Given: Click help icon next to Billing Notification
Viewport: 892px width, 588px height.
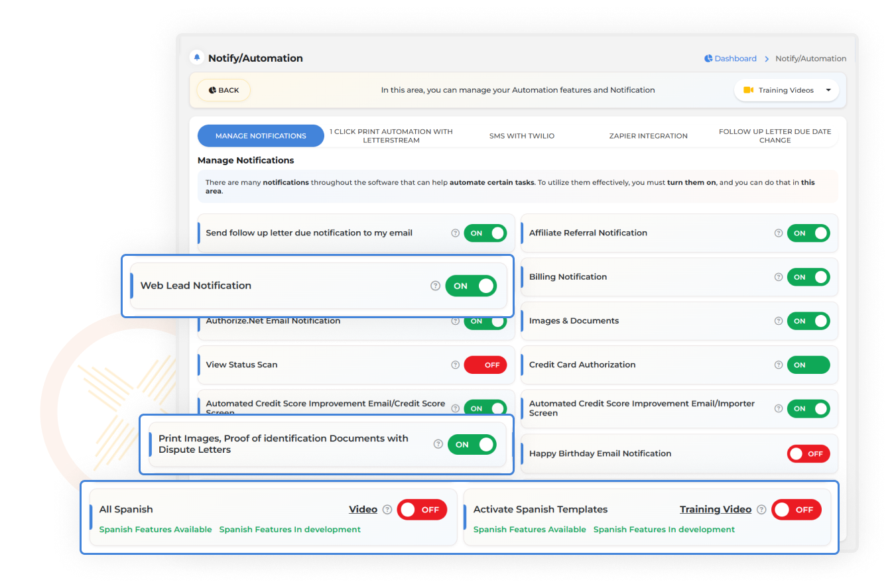Looking at the screenshot, I should tap(779, 277).
